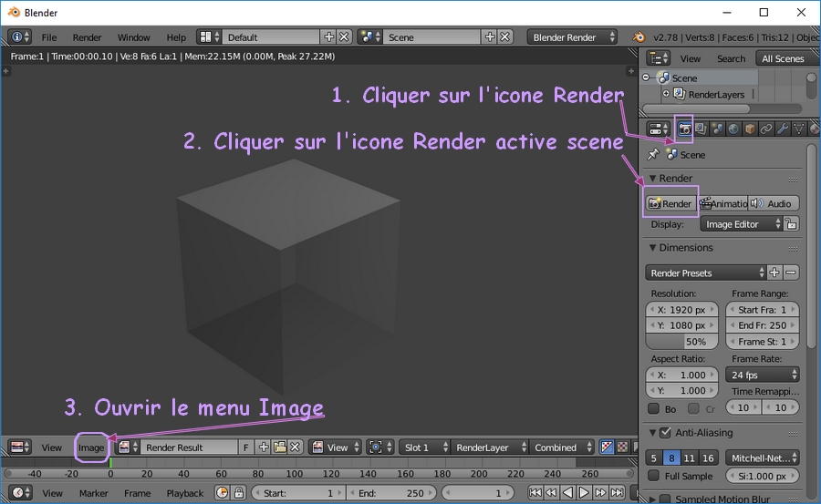
Task: Play the animation in reverse
Action: click(x=568, y=493)
